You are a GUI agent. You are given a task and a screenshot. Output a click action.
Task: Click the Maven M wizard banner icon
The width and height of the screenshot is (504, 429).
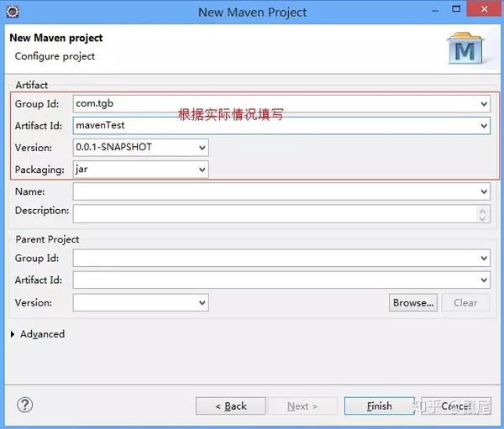point(465,48)
